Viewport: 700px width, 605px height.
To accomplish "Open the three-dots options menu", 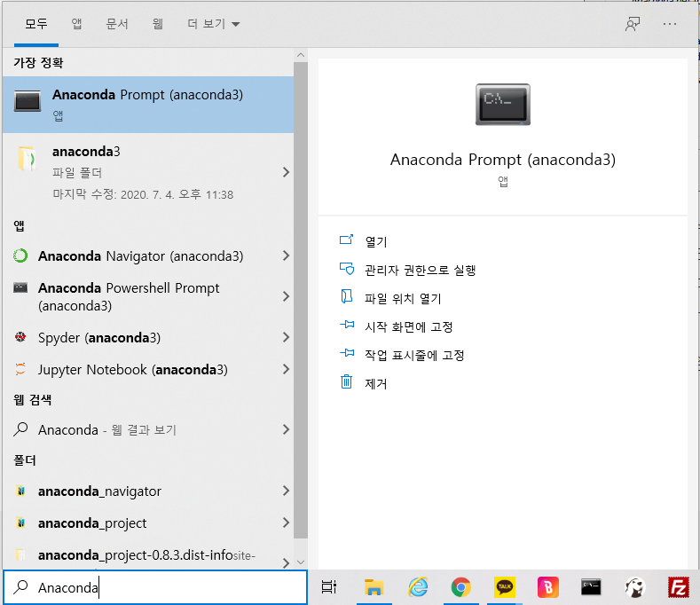I will tap(670, 24).
